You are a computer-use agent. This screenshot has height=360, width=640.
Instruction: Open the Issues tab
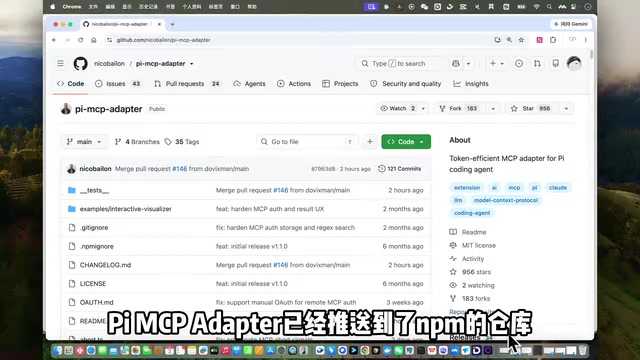point(118,84)
